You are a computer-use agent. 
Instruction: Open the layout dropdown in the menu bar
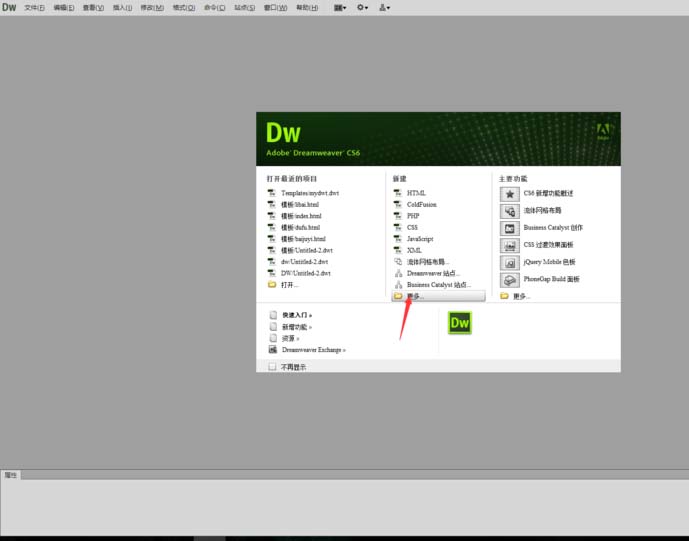[340, 7]
